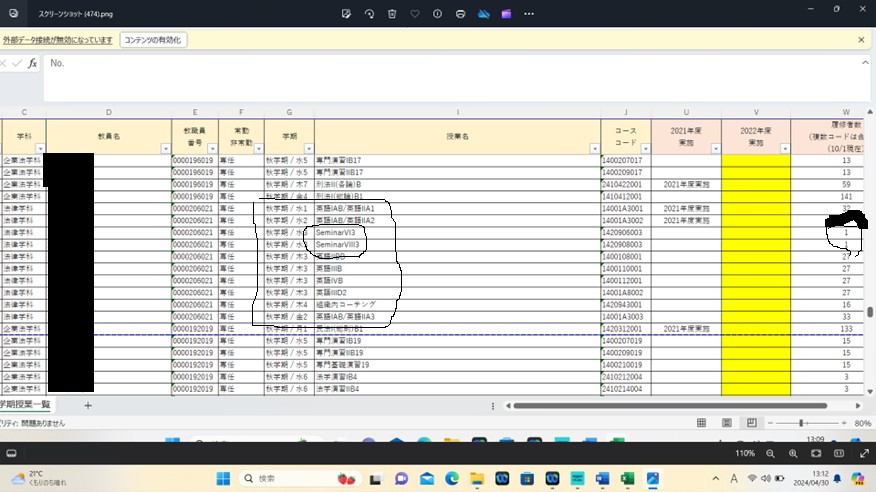Adjust the Excel zoom slider handle
This screenshot has width=876, height=492.
[x=801, y=423]
